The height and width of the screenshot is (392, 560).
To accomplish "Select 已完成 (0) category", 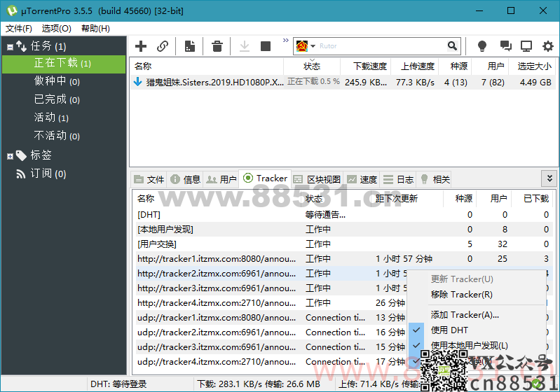I will click(57, 99).
